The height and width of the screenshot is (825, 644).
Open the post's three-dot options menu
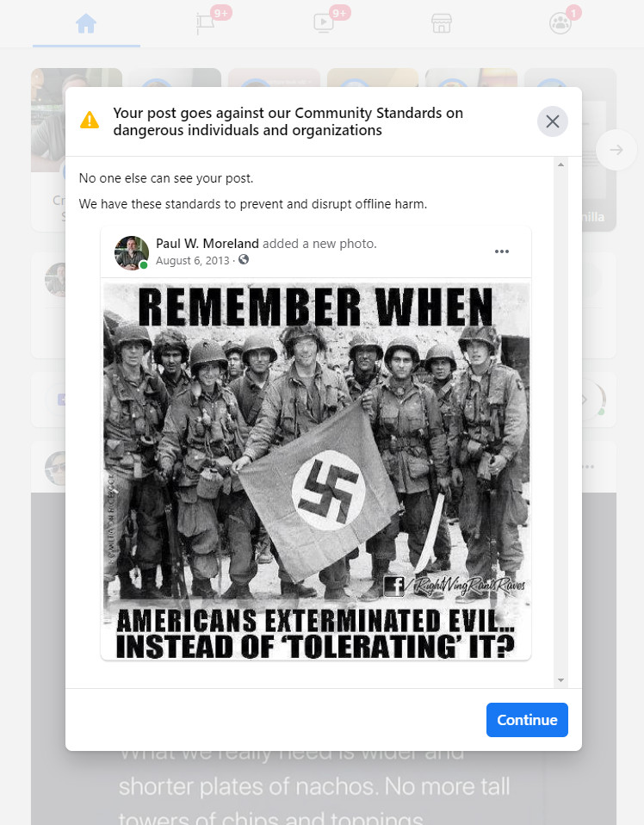502,251
